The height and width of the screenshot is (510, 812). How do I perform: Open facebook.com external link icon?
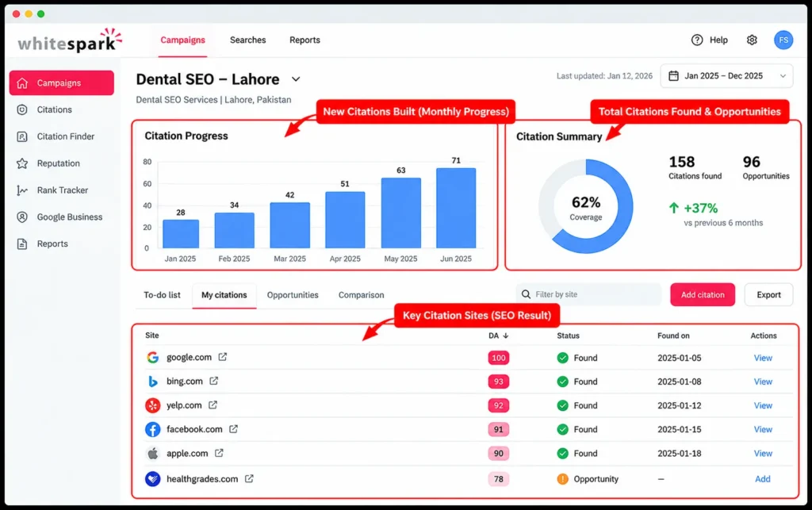[x=234, y=429]
